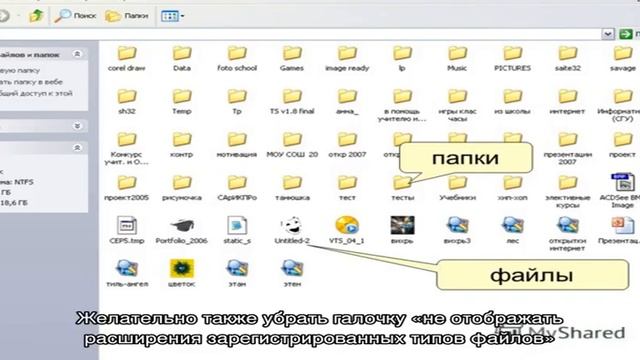The height and width of the screenshot is (360, 640).
Task: Select the из школы folder
Action: [x=512, y=102]
